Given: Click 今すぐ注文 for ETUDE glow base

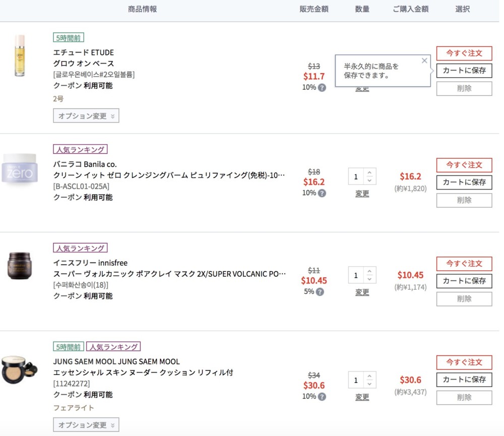Looking at the screenshot, I should tap(464, 53).
